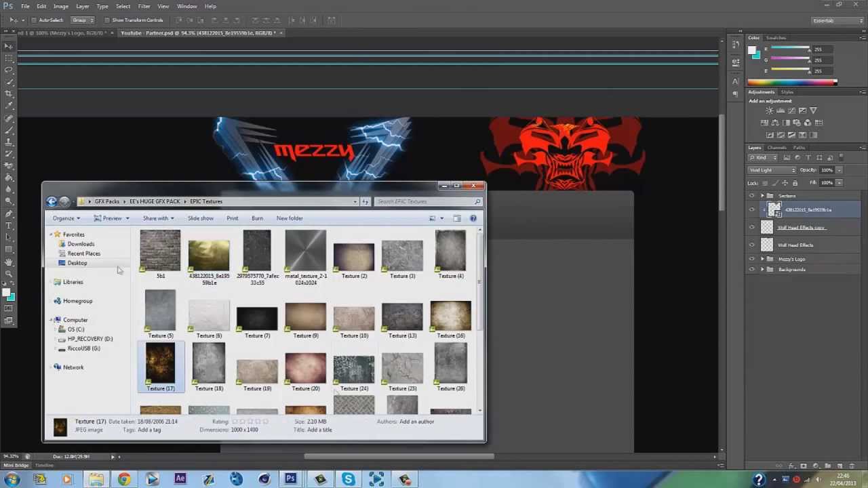Toggle the Explorer preview pane icon
This screenshot has height=488, width=868.
tap(456, 218)
